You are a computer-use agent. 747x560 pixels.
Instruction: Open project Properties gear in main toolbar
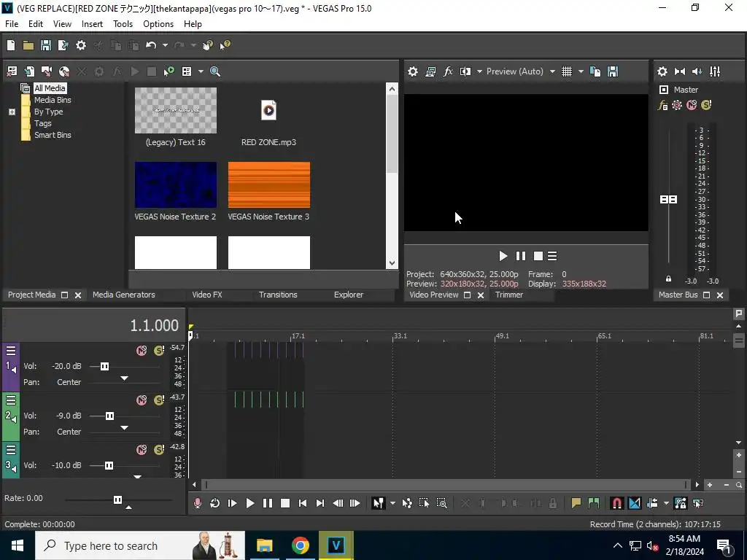(x=81, y=45)
